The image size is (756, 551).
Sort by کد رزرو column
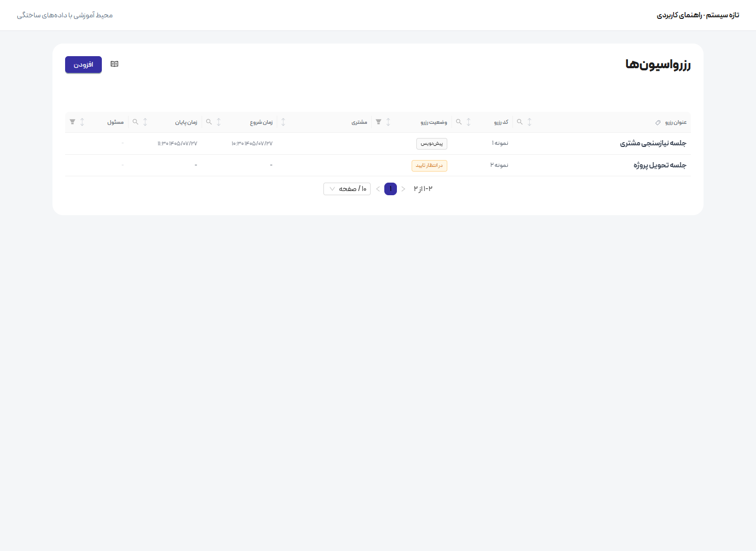[468, 122]
